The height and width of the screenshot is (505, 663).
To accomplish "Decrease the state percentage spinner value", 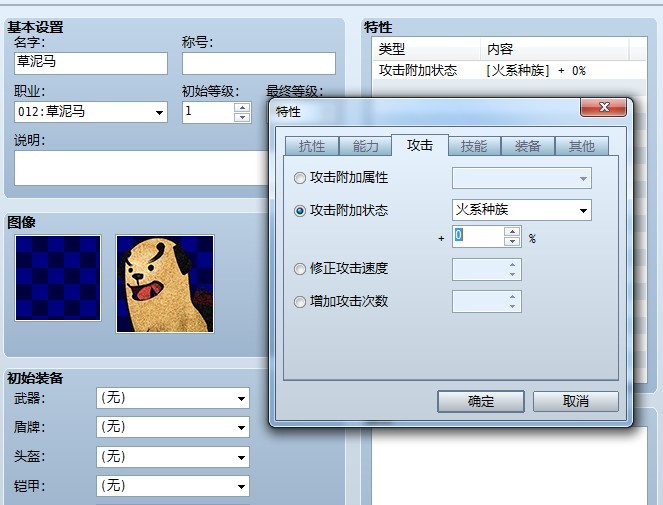I will click(512, 242).
